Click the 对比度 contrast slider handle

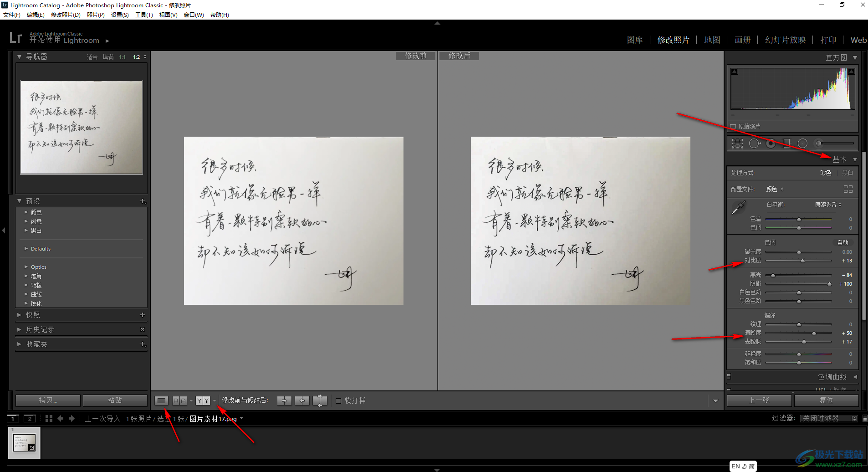pos(802,261)
